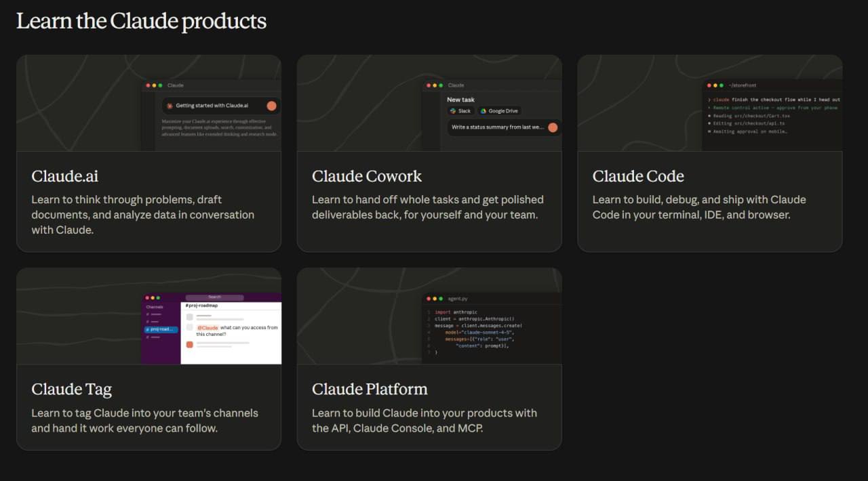Viewport: 868px width, 481px height.
Task: Click the 'Channels' label in the Slack sidebar
Action: pyautogui.click(x=154, y=307)
